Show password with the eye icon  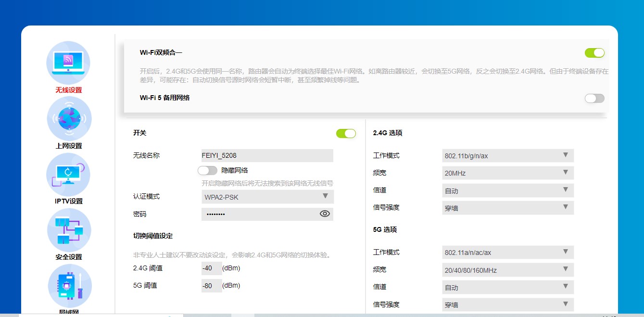coord(325,214)
